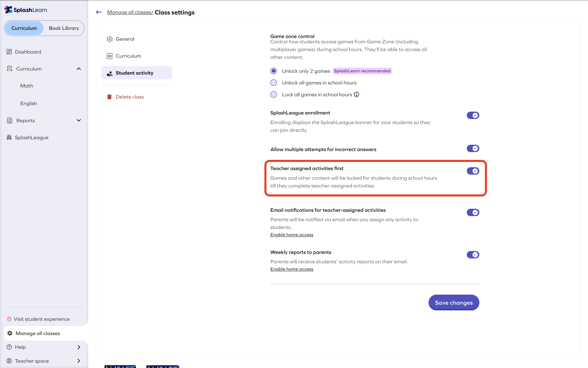Click the SplashLeague enrollment heading
Screen dimensions: 588x368
click(x=300, y=113)
